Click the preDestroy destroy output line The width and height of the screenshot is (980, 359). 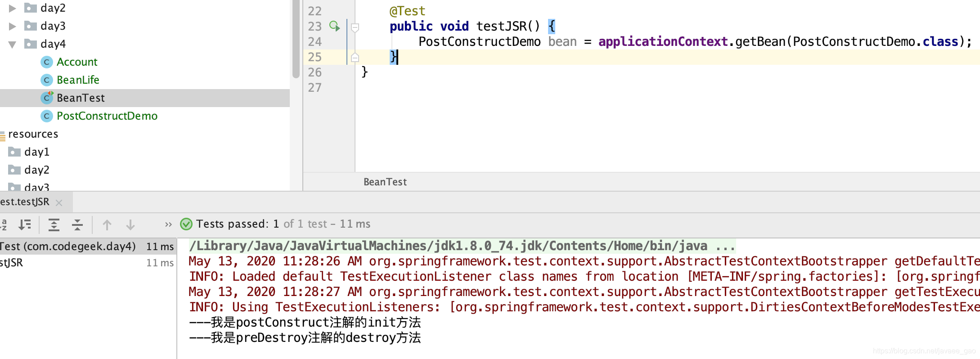coord(305,337)
